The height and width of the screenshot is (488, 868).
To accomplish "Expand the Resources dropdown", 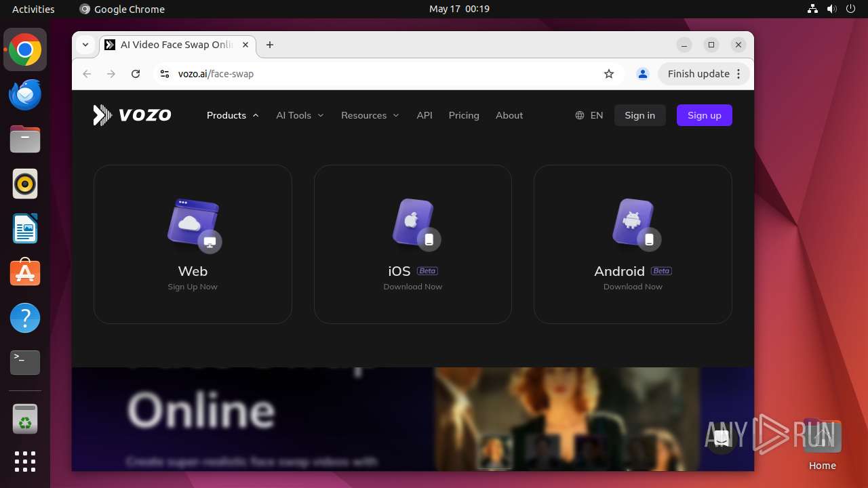I will click(370, 115).
